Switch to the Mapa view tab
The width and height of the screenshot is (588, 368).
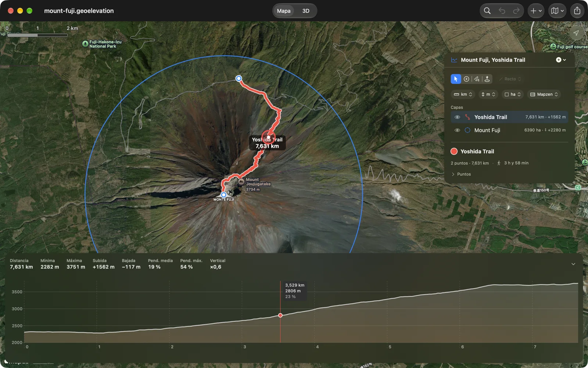284,11
